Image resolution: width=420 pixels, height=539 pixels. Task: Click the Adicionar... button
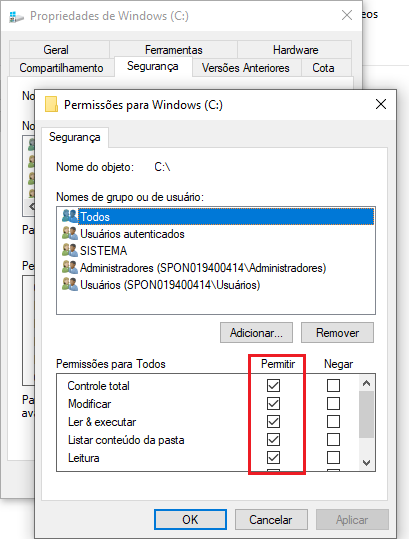256,332
